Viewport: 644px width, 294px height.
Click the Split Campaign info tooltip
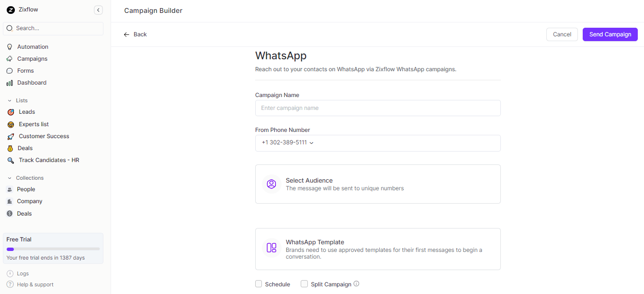[356, 283]
